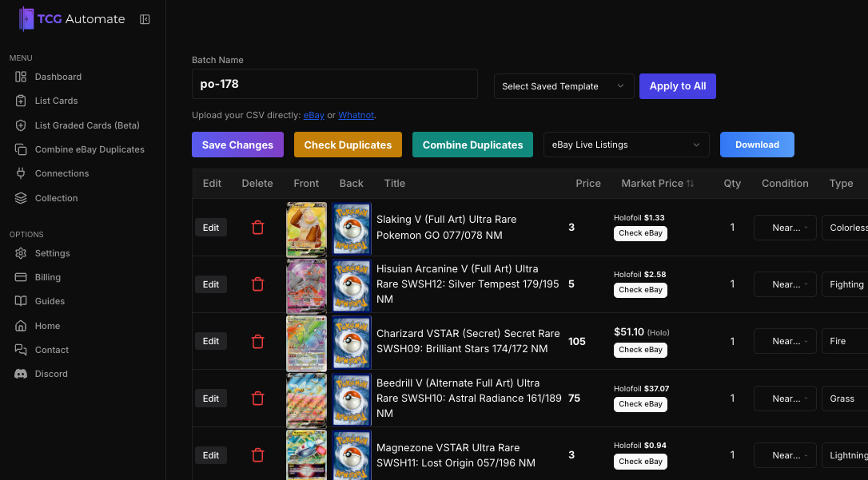Viewport: 868px width, 480px height.
Task: Remove the Magnezone VSTAR listing via trash icon
Action: pos(257,455)
